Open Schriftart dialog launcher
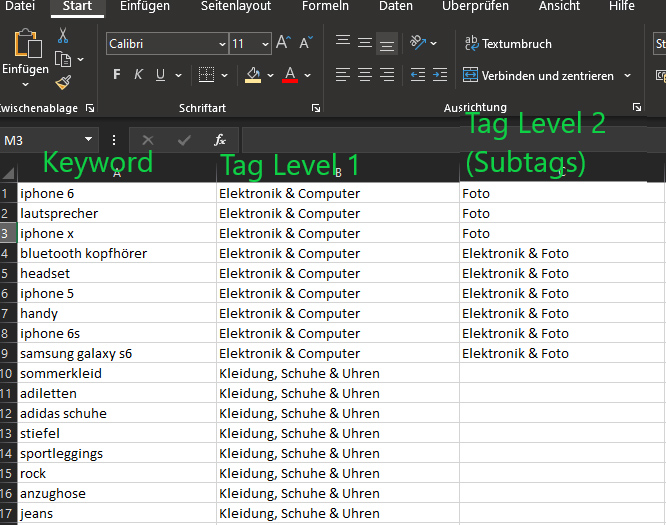 316,108
